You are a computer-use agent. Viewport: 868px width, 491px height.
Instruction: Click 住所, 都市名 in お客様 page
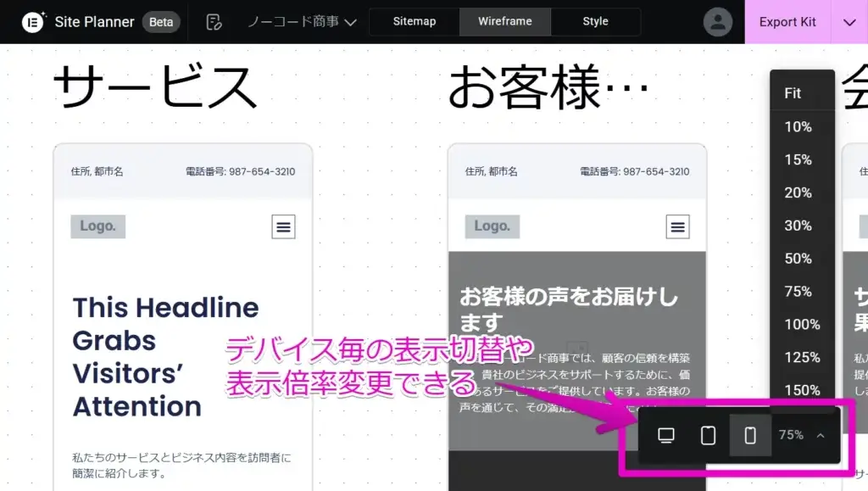click(x=491, y=171)
